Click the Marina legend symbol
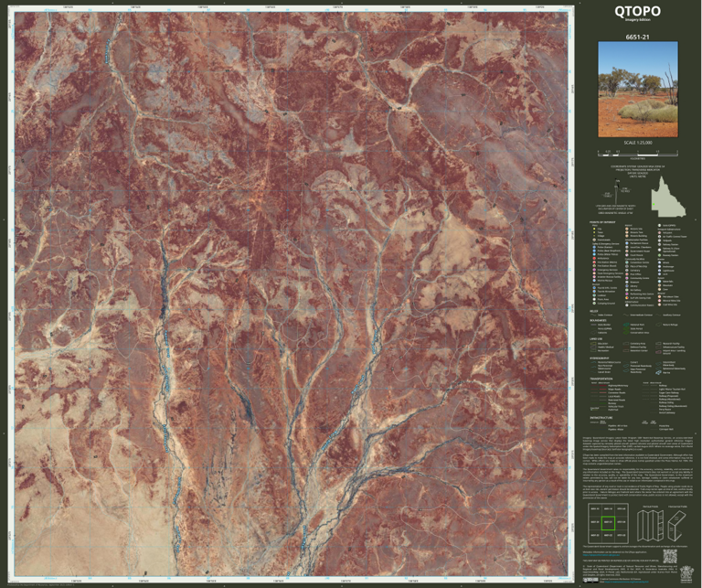 click(x=659, y=372)
